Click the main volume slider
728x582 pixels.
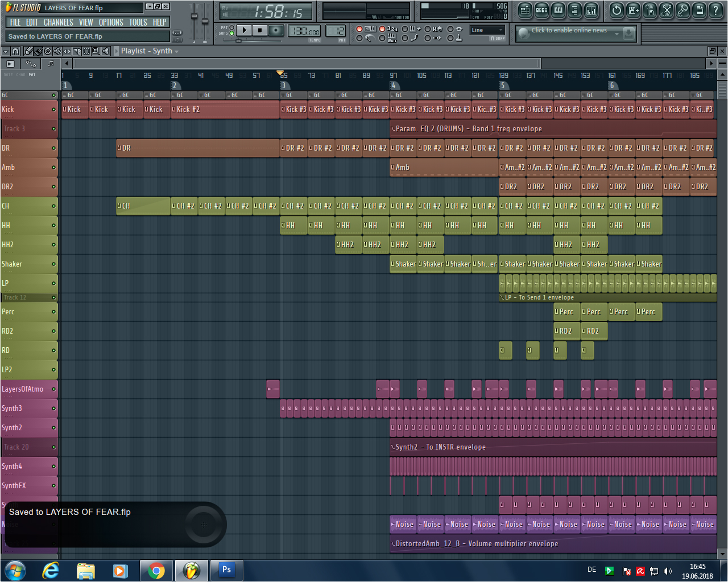(194, 22)
